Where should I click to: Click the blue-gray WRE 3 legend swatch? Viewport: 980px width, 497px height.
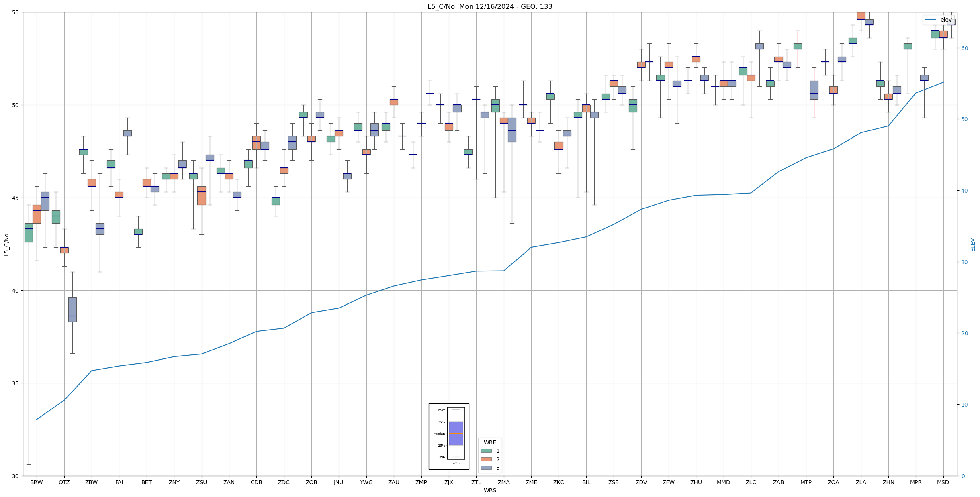click(486, 468)
